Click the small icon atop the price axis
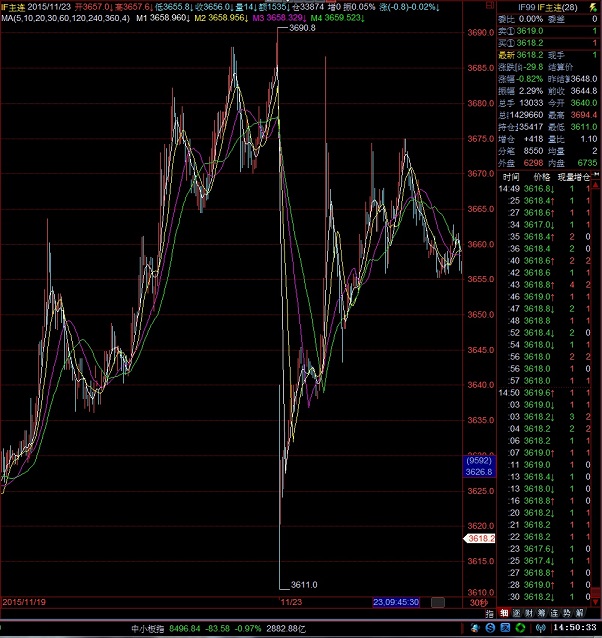Viewport: 602px width, 638px height. (490, 5)
